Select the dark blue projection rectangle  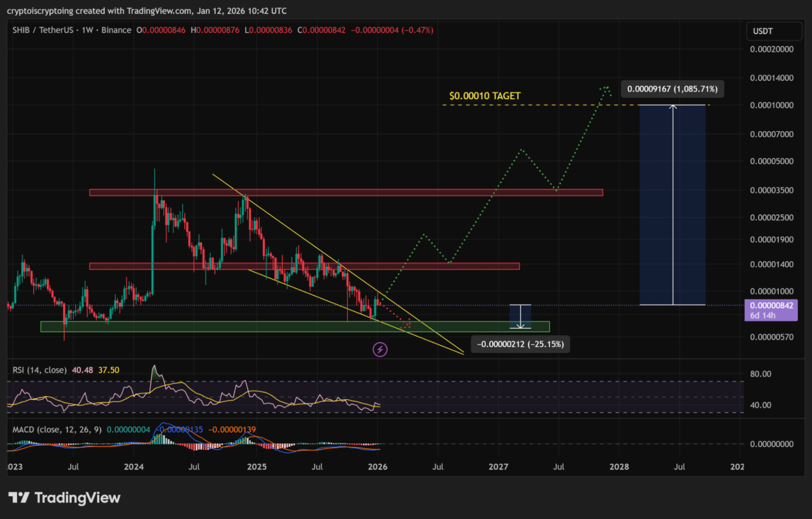pyautogui.click(x=672, y=206)
